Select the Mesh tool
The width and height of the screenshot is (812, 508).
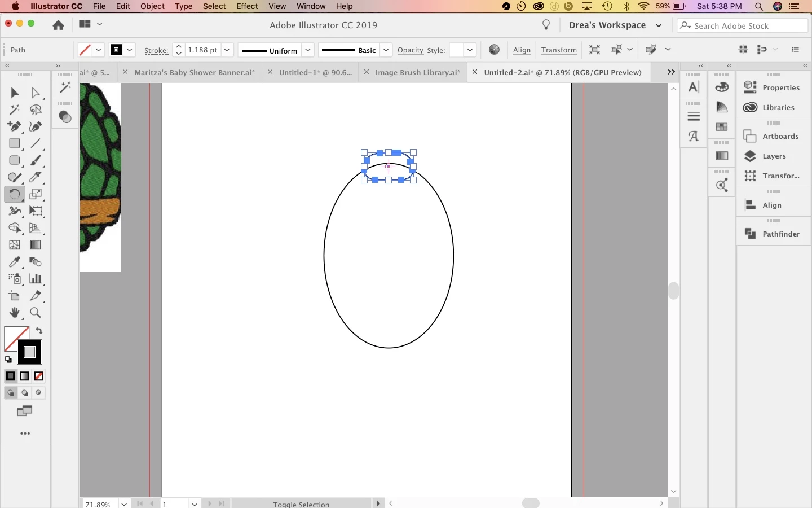[15, 245]
